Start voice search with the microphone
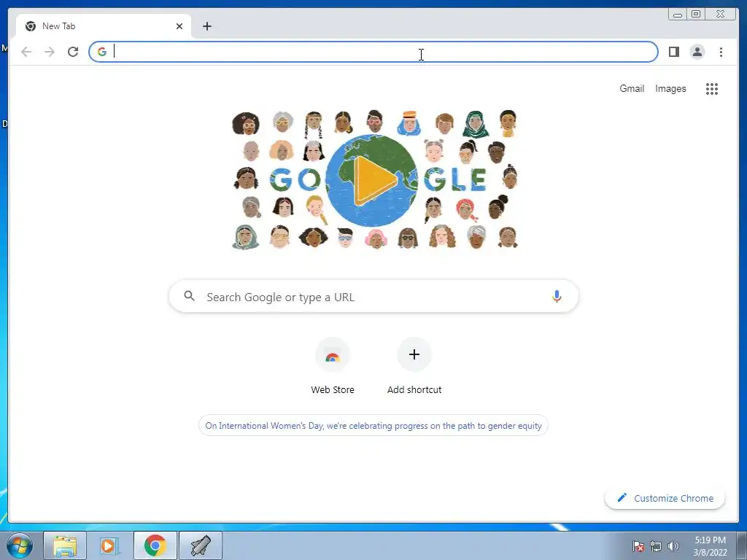The width and height of the screenshot is (747, 560). pyautogui.click(x=557, y=296)
